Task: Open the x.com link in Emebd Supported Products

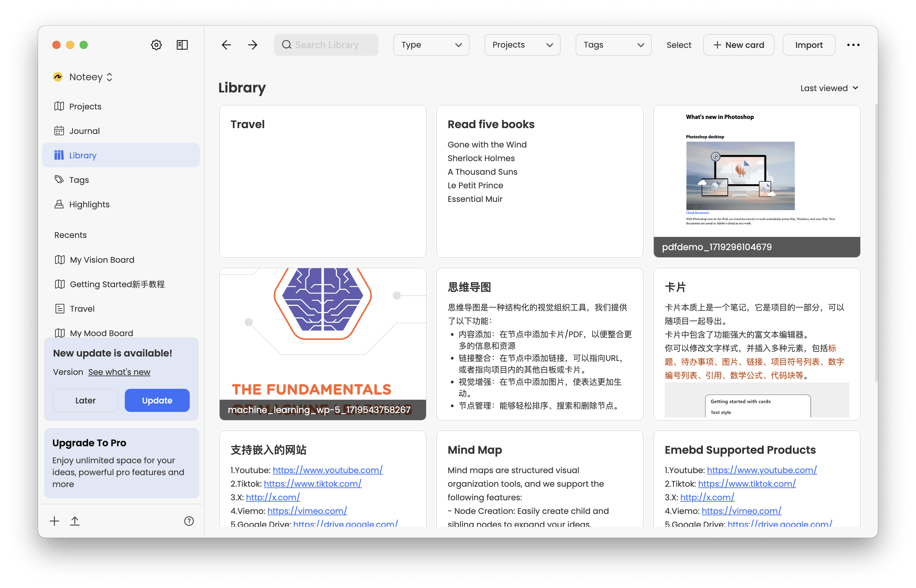Action: pos(707,497)
